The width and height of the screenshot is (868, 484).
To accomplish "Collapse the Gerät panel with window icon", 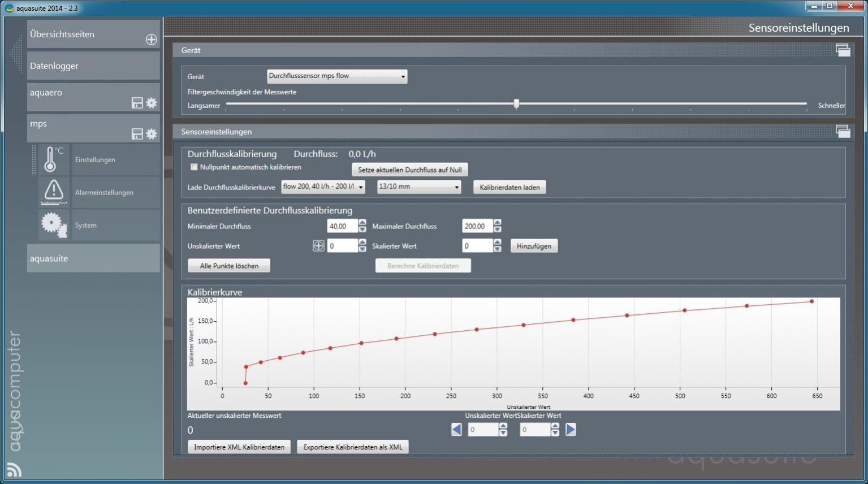I will pyautogui.click(x=843, y=50).
